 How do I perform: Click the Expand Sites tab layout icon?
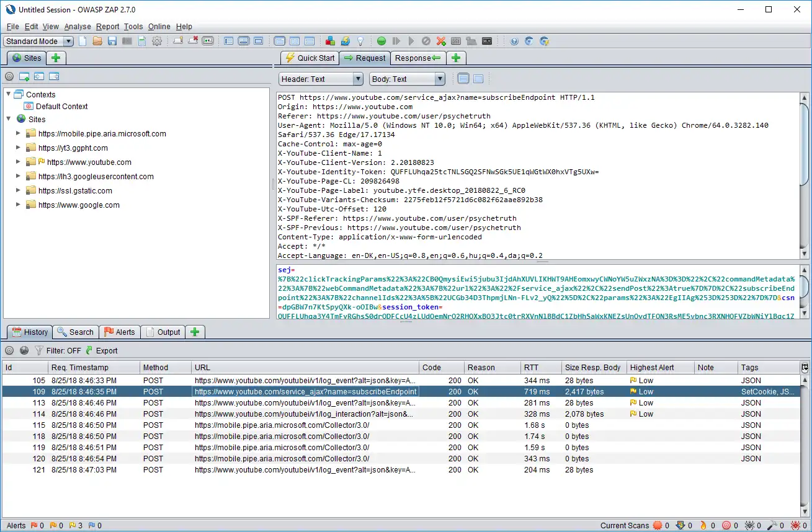pos(229,41)
